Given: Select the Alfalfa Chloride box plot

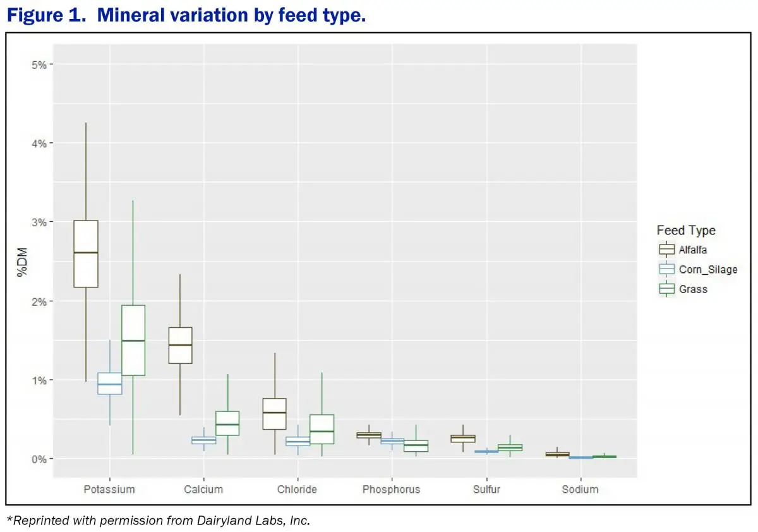Looking at the screenshot, I should pyautogui.click(x=274, y=414).
